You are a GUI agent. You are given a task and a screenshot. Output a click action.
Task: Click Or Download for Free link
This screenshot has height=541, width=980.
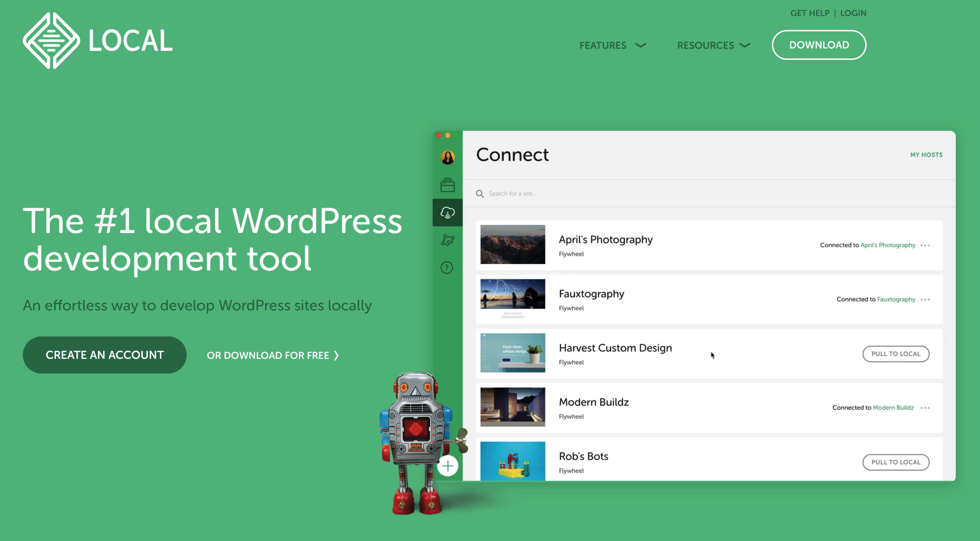pos(273,355)
